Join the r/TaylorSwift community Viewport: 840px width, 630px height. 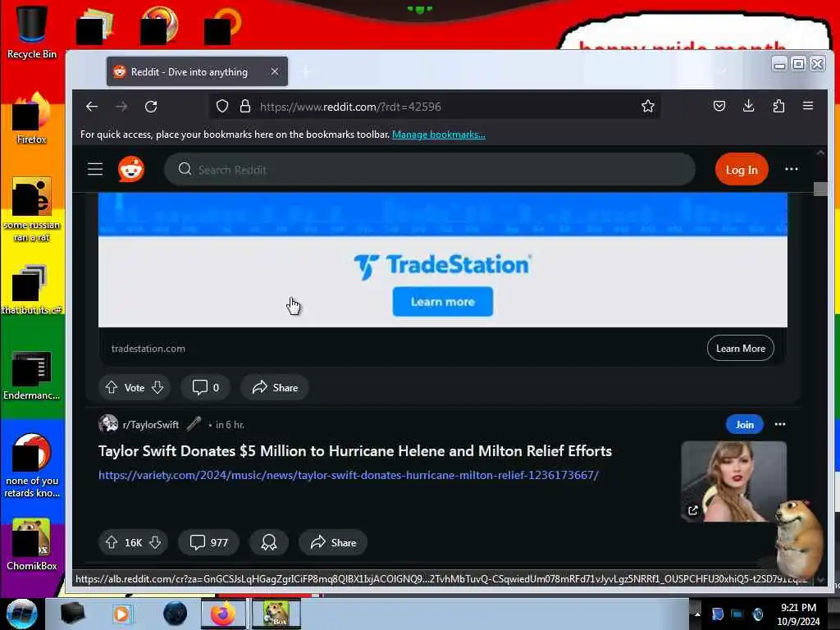pos(745,424)
